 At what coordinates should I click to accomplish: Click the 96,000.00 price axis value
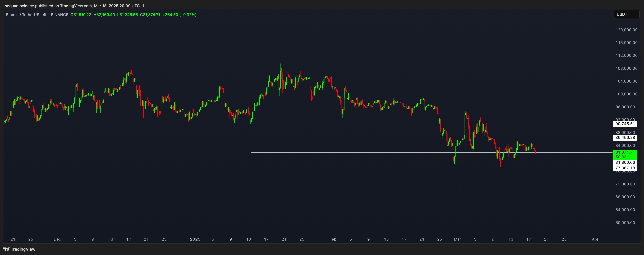tap(625, 107)
